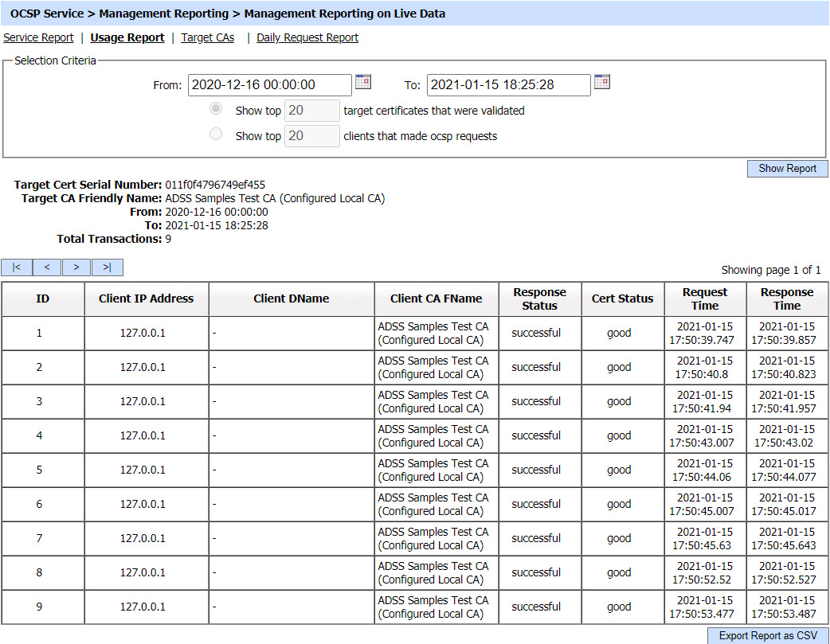Screen dimensions: 830x644
Task: Jump to last page of results
Action: click(x=108, y=267)
